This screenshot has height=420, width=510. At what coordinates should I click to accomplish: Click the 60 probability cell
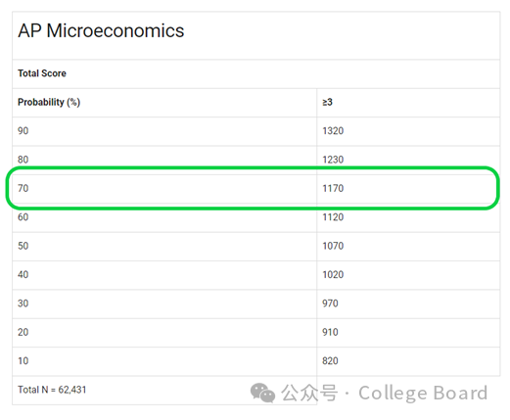pyautogui.click(x=164, y=217)
